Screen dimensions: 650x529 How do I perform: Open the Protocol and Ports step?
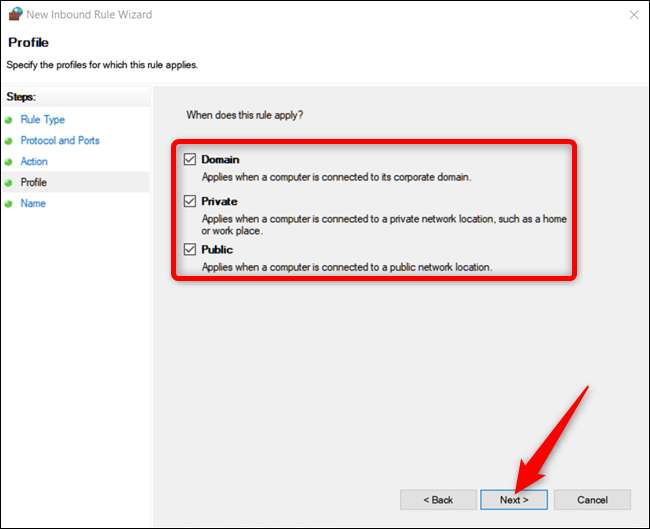pyautogui.click(x=60, y=141)
